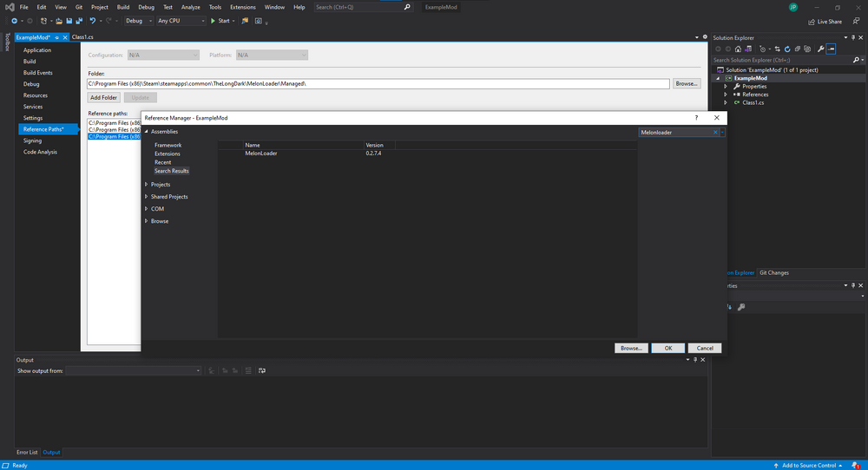Collapse the Assemblies section
This screenshot has width=868, height=470.
[146, 132]
